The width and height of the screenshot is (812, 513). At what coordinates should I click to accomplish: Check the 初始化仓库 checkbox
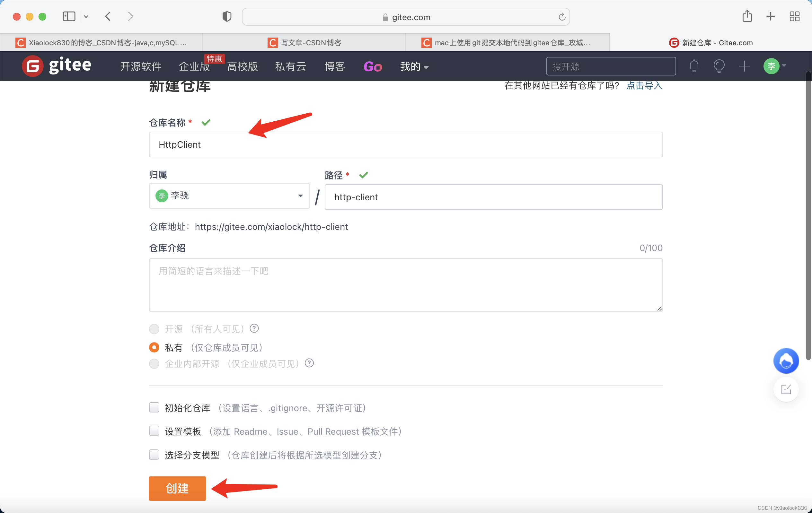(x=154, y=407)
